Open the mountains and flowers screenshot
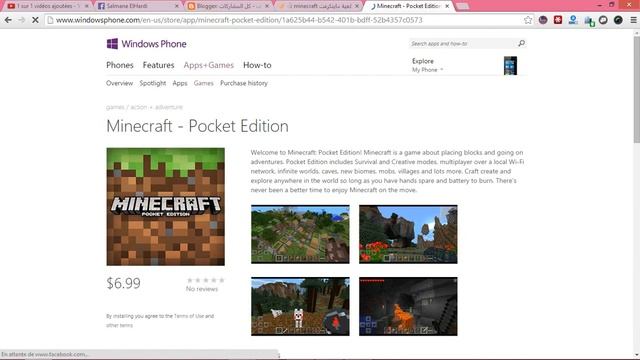The height and width of the screenshot is (360, 640). click(408, 234)
